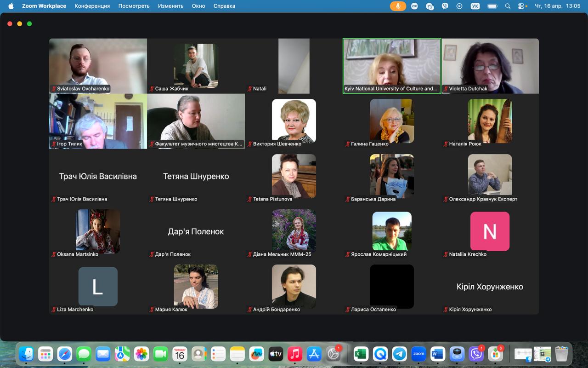Open the Посмотреть menu
Image resolution: width=588 pixels, height=368 pixels.
point(134,6)
